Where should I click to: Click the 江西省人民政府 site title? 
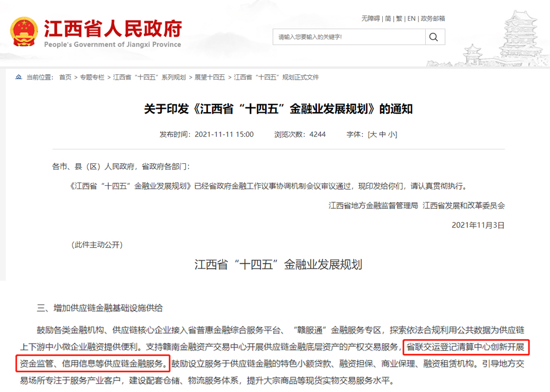(112, 29)
